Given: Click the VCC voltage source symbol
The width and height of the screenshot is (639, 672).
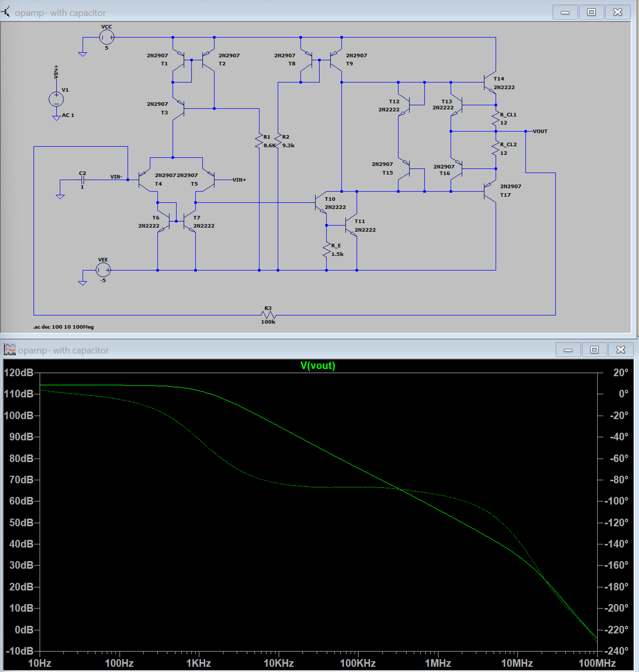Looking at the screenshot, I should coord(107,37).
